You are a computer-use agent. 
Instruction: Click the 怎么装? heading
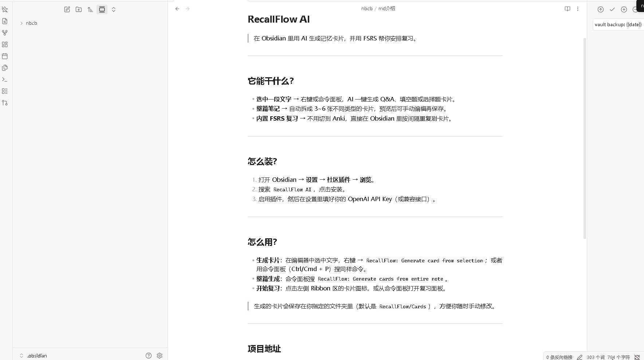[x=262, y=161]
